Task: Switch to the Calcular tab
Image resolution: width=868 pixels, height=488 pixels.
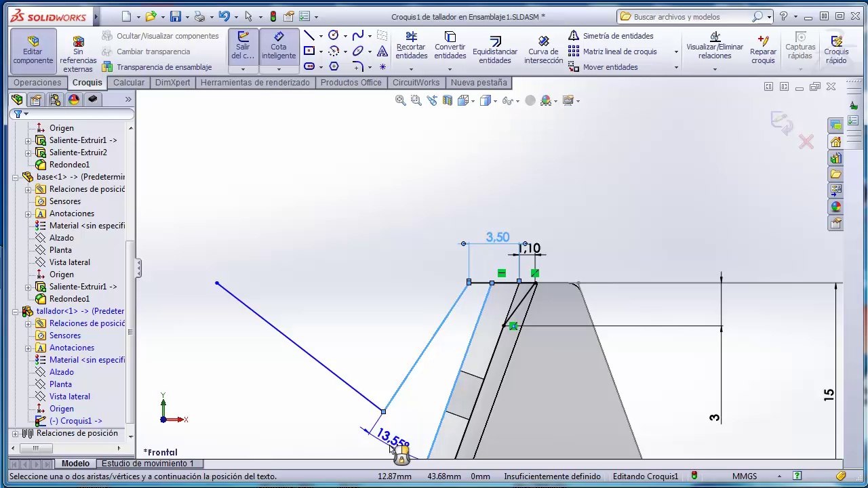Action: [129, 83]
